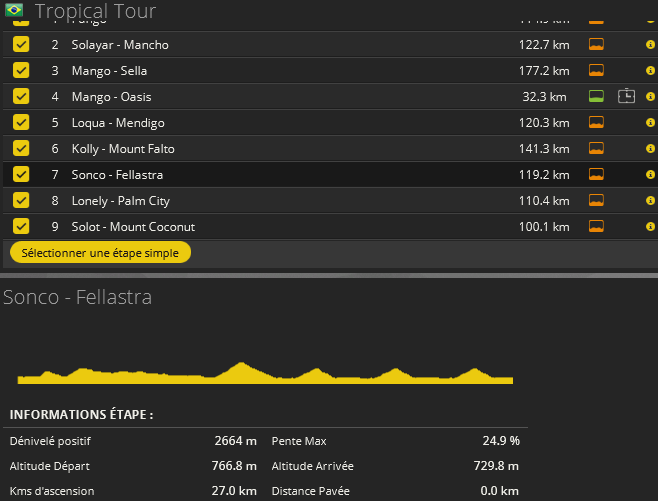Open the info icon for Mango - Sella
The width and height of the screenshot is (658, 501).
(x=650, y=71)
